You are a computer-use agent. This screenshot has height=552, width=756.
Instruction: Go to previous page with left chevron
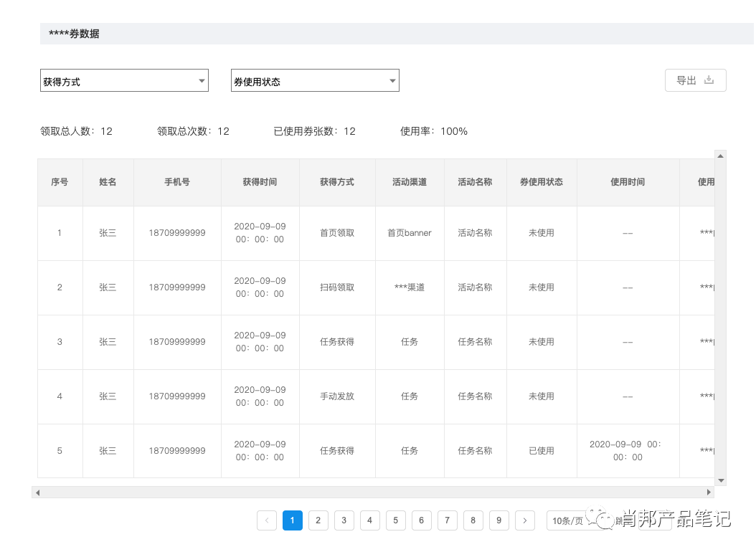267,520
